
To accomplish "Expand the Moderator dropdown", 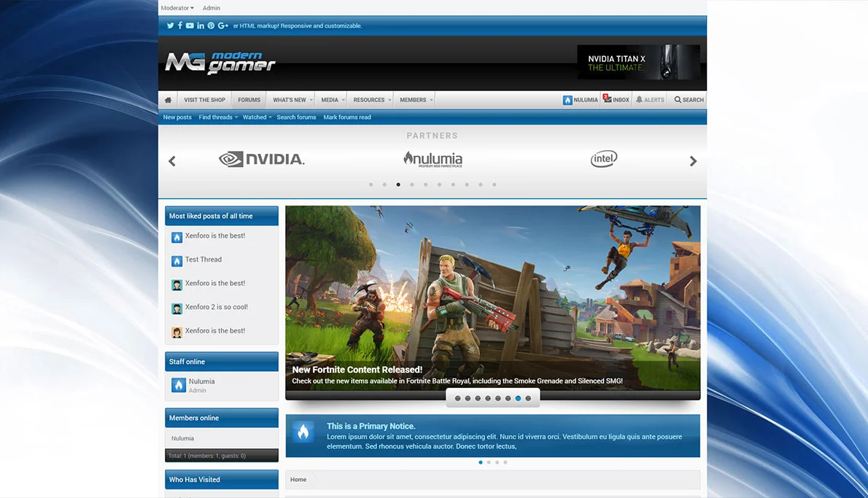I will pos(177,8).
